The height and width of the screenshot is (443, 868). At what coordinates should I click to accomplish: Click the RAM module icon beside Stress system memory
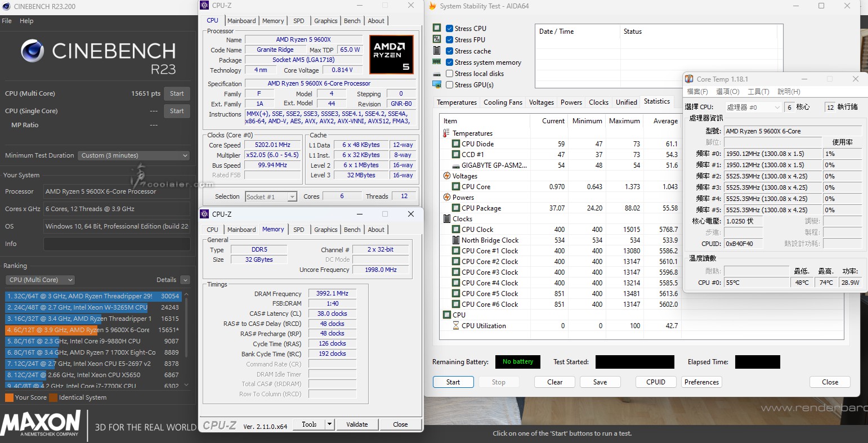pyautogui.click(x=437, y=62)
